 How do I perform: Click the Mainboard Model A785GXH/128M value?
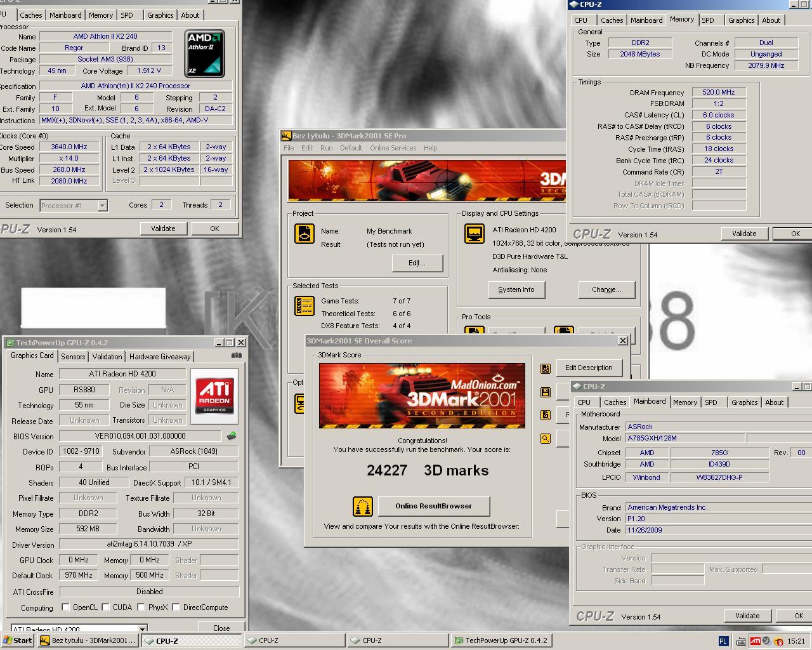pos(685,438)
